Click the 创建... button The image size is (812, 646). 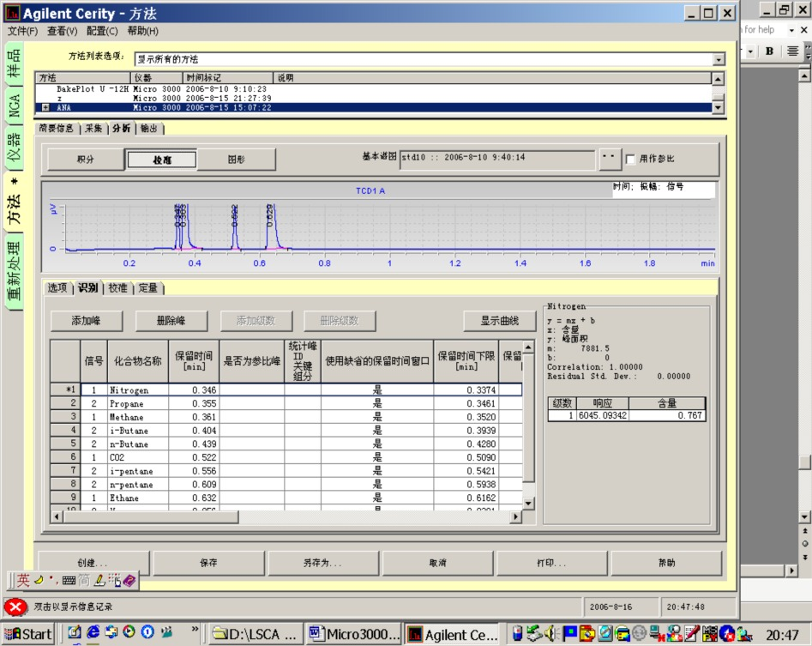pos(93,563)
